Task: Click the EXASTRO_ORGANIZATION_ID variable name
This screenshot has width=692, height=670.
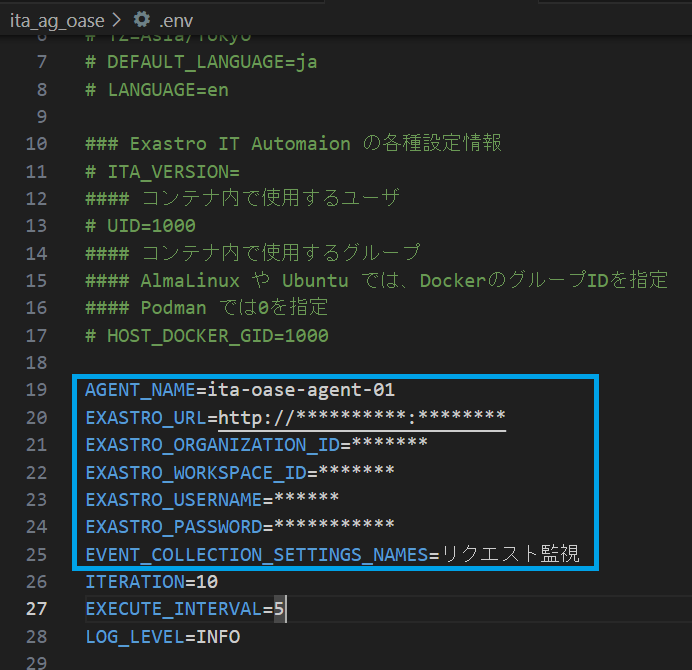Action: (211, 445)
